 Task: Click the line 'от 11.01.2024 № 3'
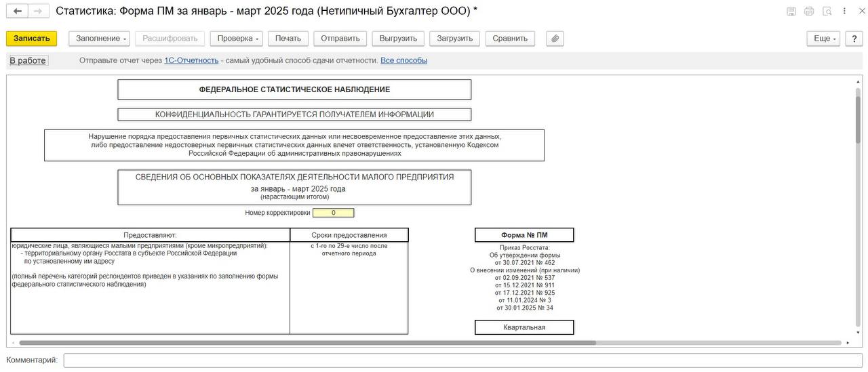[525, 300]
